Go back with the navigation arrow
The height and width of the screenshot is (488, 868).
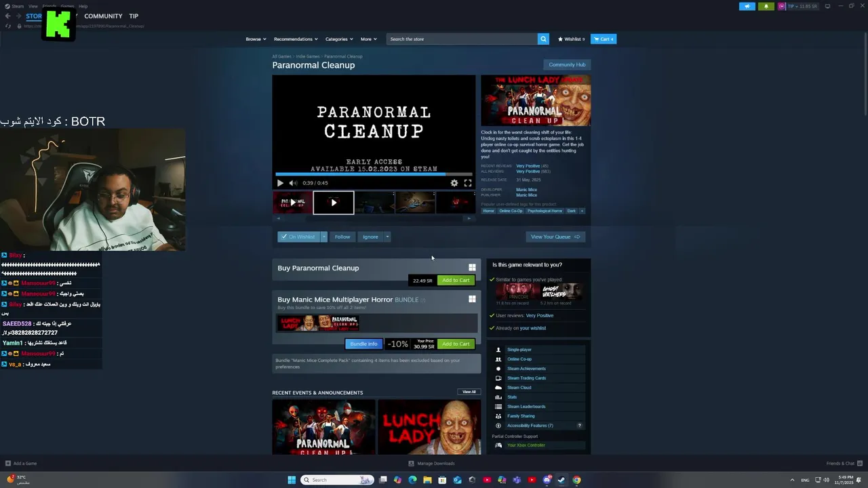click(x=8, y=16)
